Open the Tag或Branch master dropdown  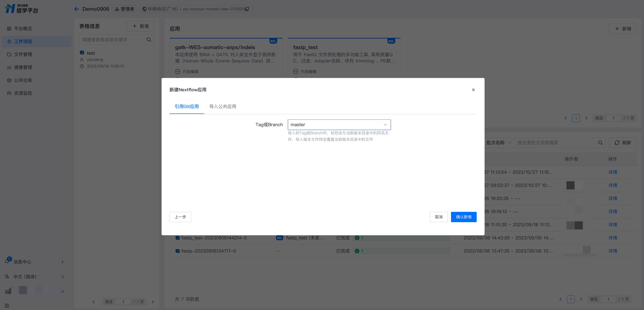tap(339, 124)
